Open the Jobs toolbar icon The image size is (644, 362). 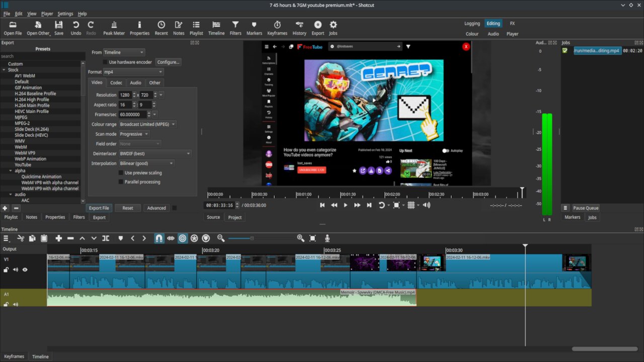click(x=333, y=28)
